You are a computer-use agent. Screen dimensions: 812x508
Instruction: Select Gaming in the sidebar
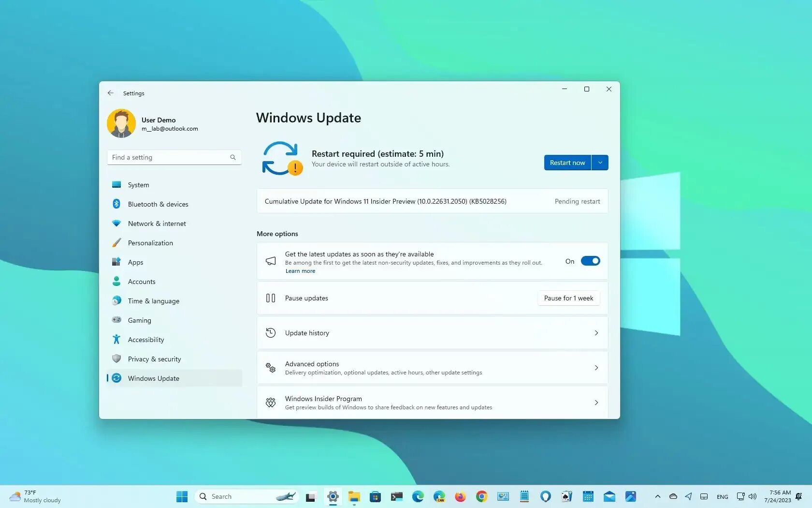click(174, 320)
